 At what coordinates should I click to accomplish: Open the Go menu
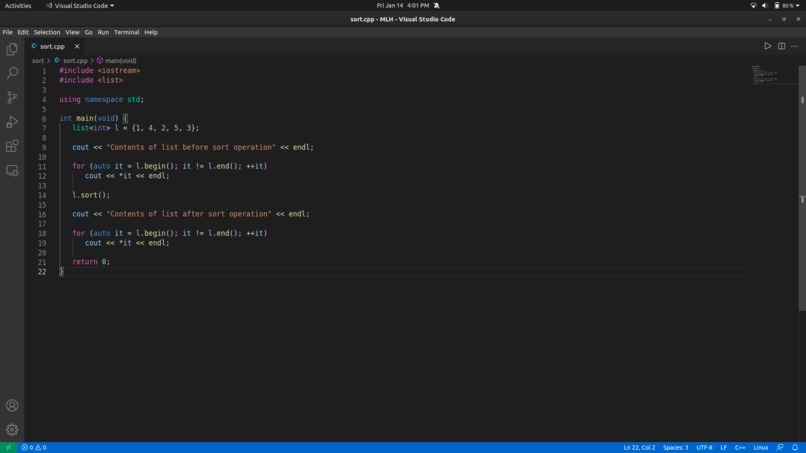(x=89, y=32)
